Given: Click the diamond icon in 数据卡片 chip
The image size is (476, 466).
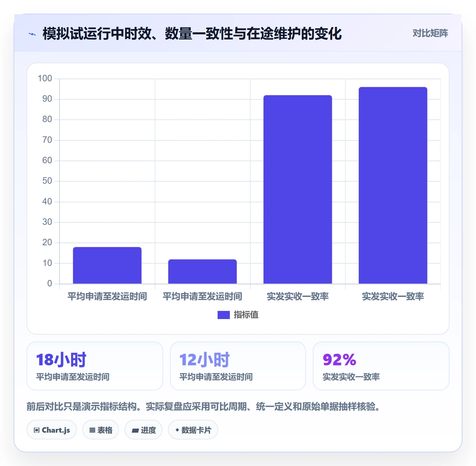Looking at the screenshot, I should 177,430.
